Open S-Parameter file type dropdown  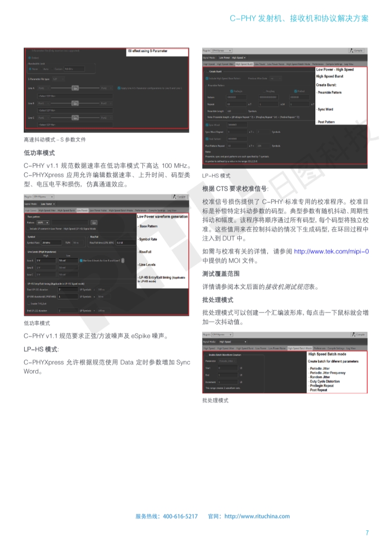pos(57,79)
